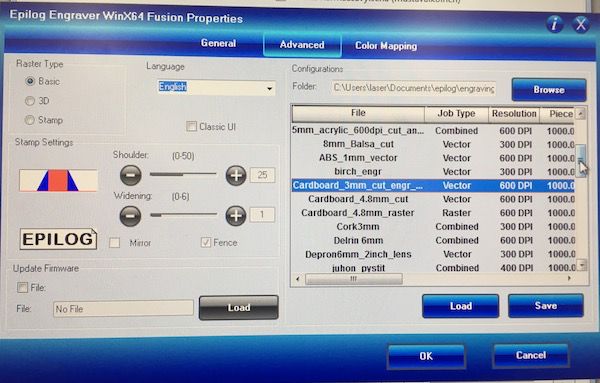Decrease Widening with minus button

click(x=130, y=216)
